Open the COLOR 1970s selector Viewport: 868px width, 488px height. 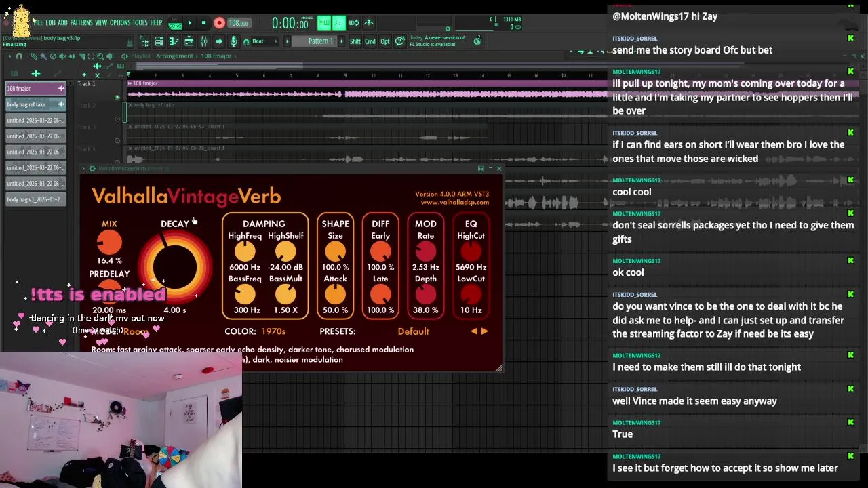(273, 331)
